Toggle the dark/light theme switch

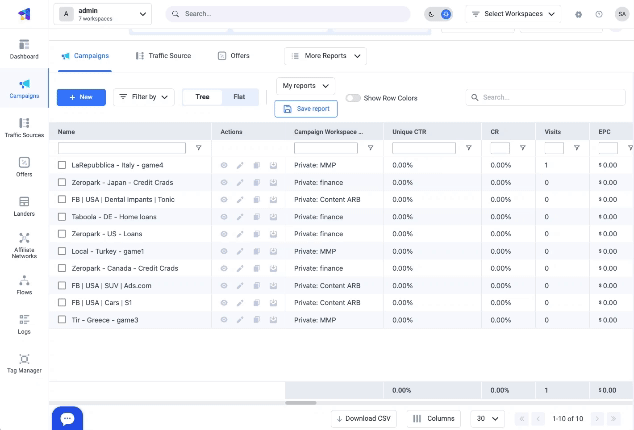click(438, 14)
